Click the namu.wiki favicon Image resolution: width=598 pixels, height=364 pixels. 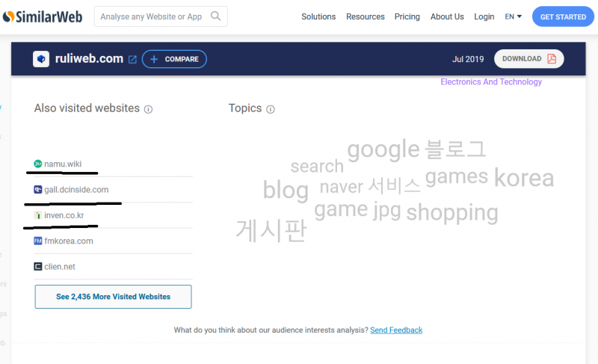point(38,164)
